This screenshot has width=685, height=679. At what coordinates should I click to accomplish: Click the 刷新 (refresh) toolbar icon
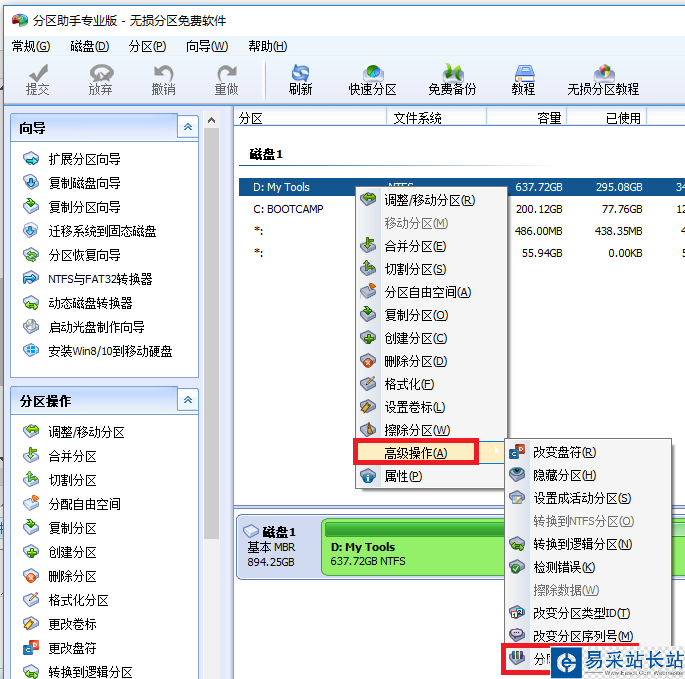coord(300,80)
